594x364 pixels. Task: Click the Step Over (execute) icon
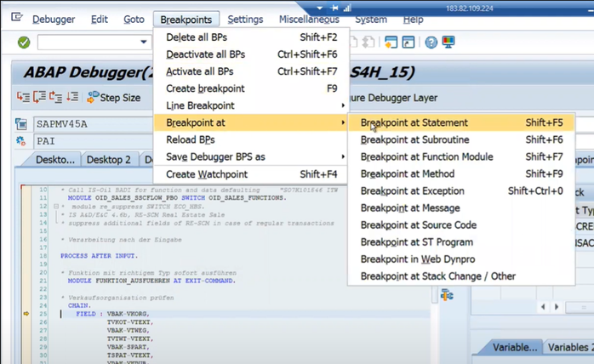pos(39,97)
